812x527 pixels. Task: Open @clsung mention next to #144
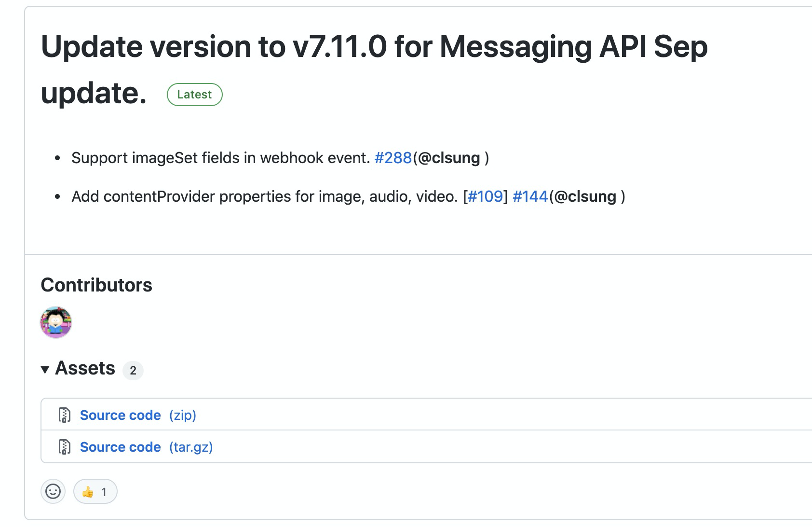[585, 196]
